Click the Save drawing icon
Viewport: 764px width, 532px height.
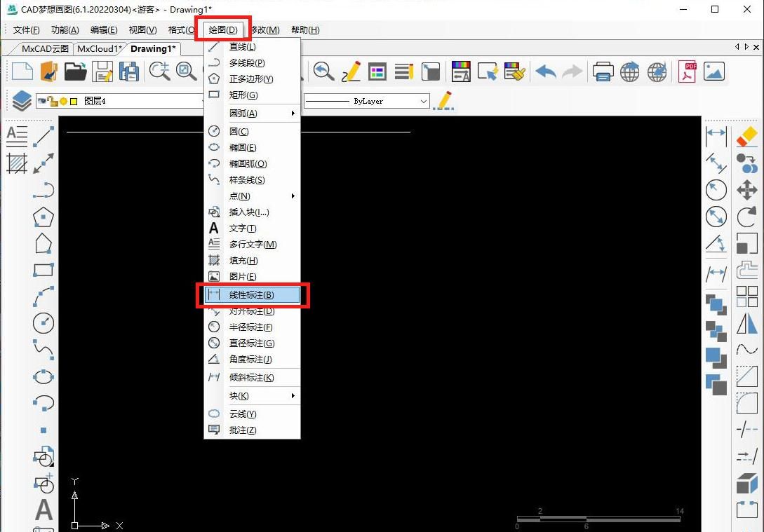[102, 71]
